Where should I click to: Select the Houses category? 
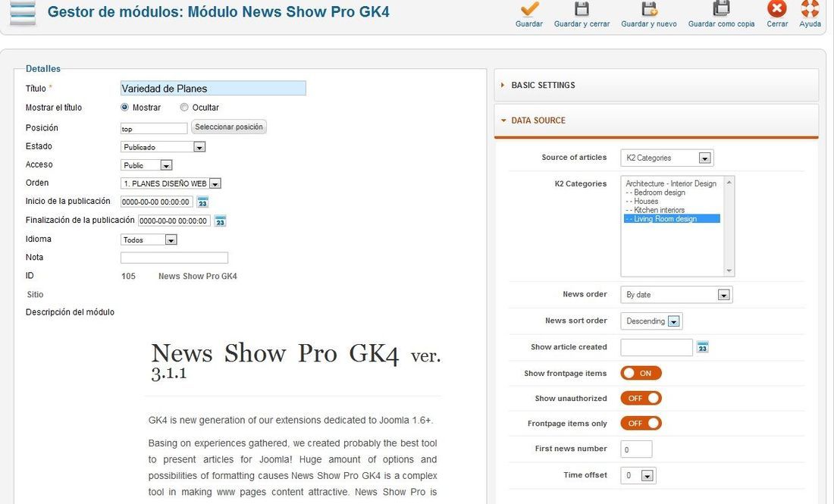point(671,202)
